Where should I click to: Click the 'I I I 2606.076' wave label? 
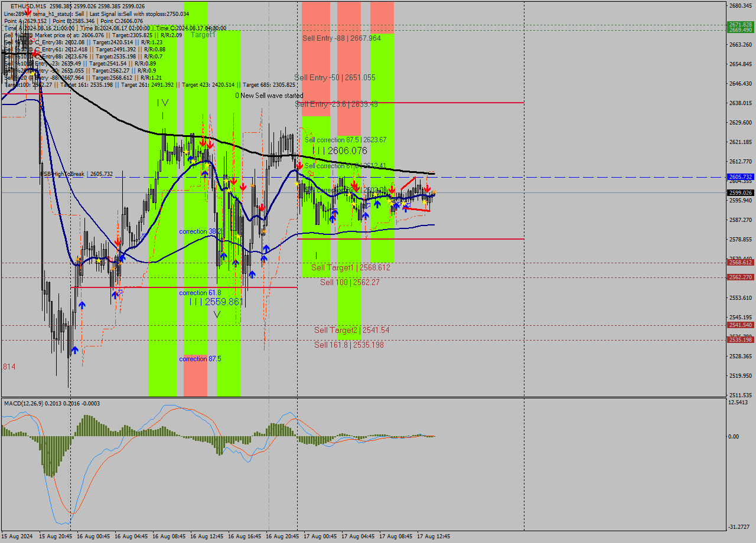(340, 151)
